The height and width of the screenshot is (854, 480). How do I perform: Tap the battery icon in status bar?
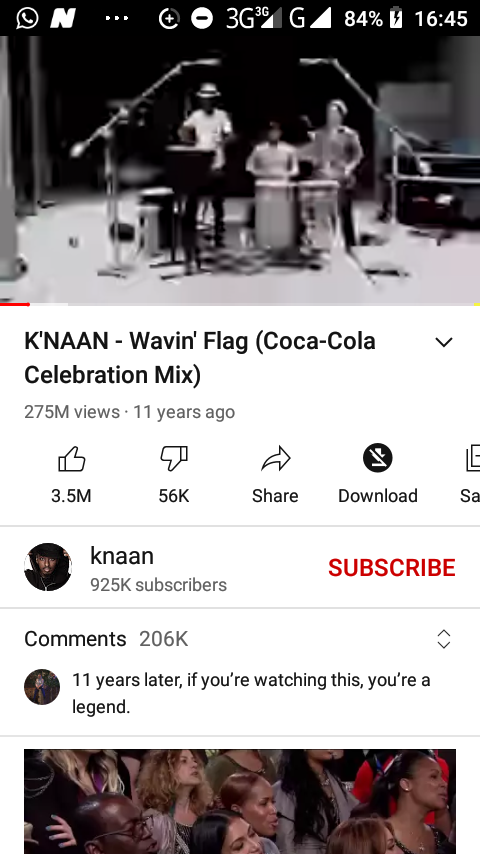396,18
